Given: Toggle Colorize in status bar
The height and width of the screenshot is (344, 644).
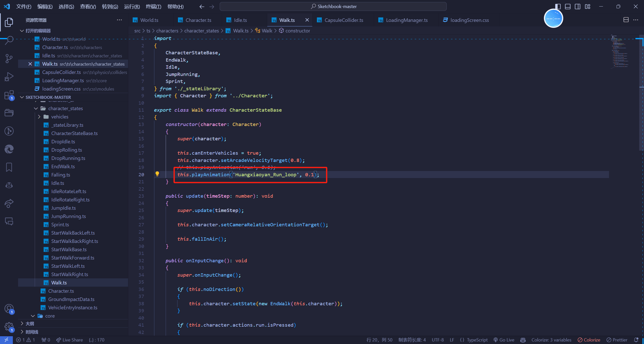Looking at the screenshot, I should [x=589, y=340].
